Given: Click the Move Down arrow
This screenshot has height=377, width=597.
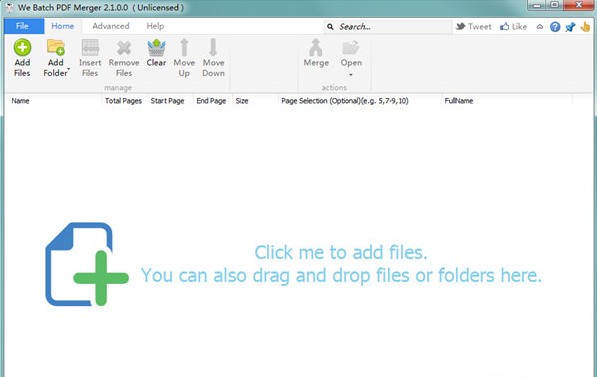Looking at the screenshot, I should point(213,47).
